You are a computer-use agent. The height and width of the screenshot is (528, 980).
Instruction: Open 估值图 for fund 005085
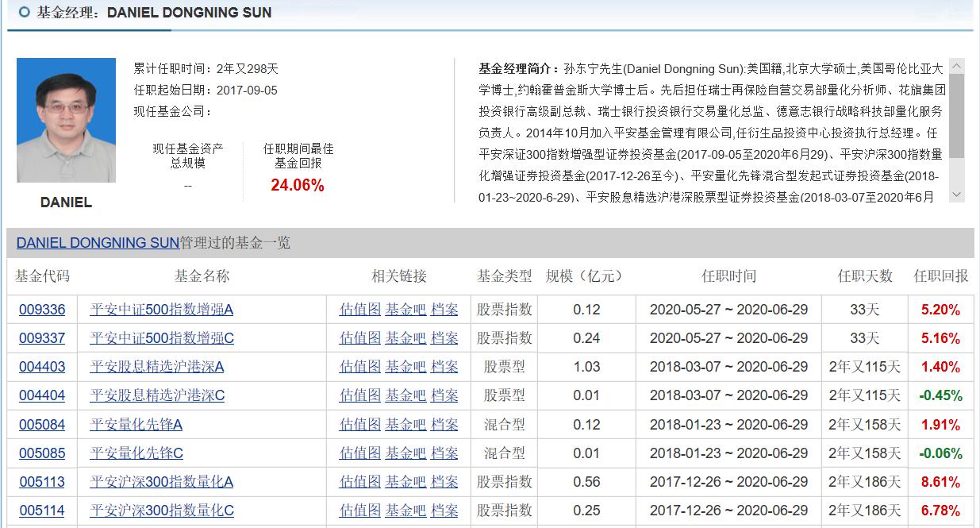[x=360, y=453]
